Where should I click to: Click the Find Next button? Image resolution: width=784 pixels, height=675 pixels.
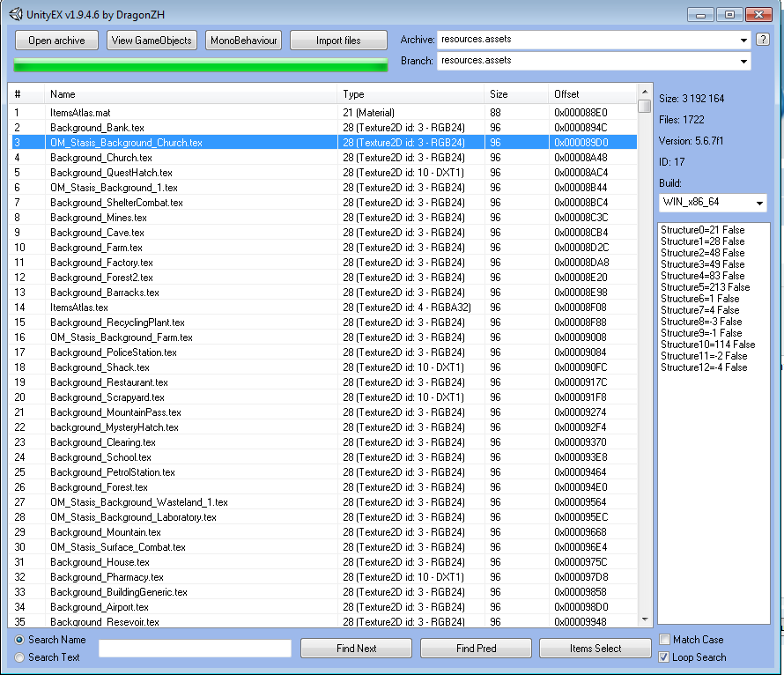click(356, 649)
